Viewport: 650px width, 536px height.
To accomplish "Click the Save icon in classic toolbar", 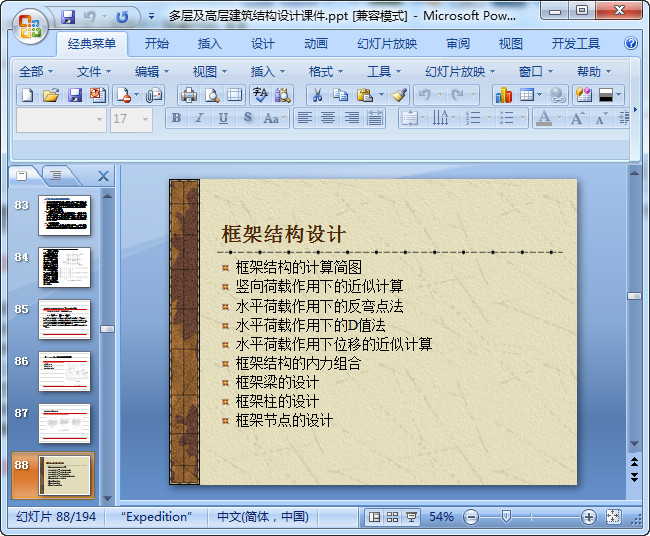I will point(74,95).
